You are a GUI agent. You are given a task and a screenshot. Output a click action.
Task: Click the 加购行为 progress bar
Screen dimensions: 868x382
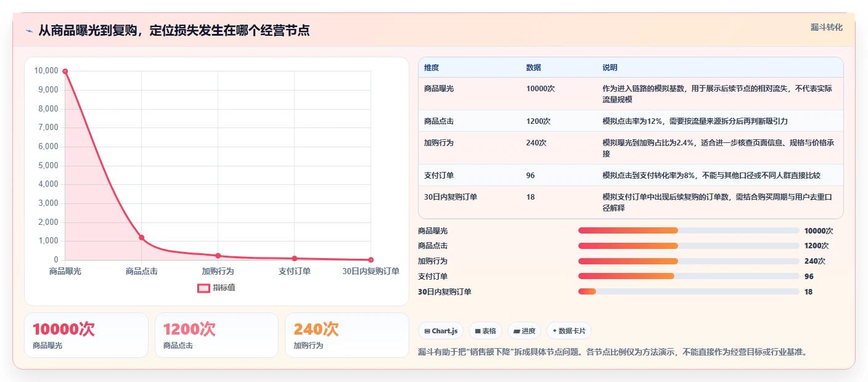(x=689, y=261)
